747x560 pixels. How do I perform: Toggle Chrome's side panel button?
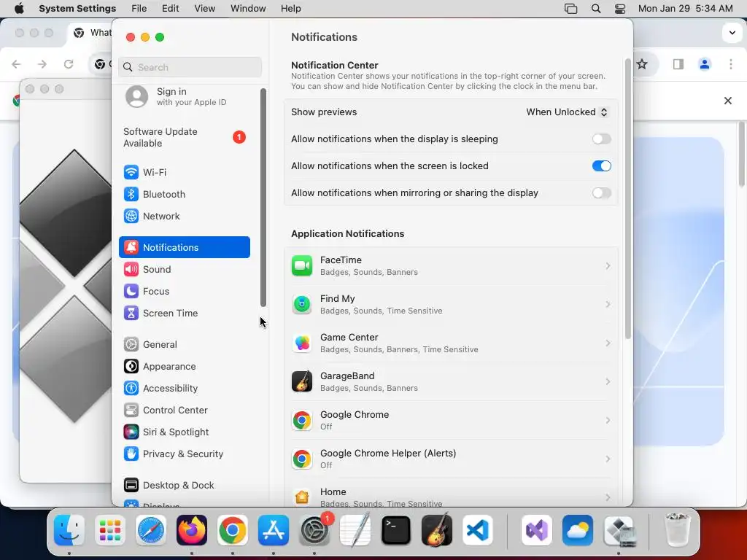(678, 64)
